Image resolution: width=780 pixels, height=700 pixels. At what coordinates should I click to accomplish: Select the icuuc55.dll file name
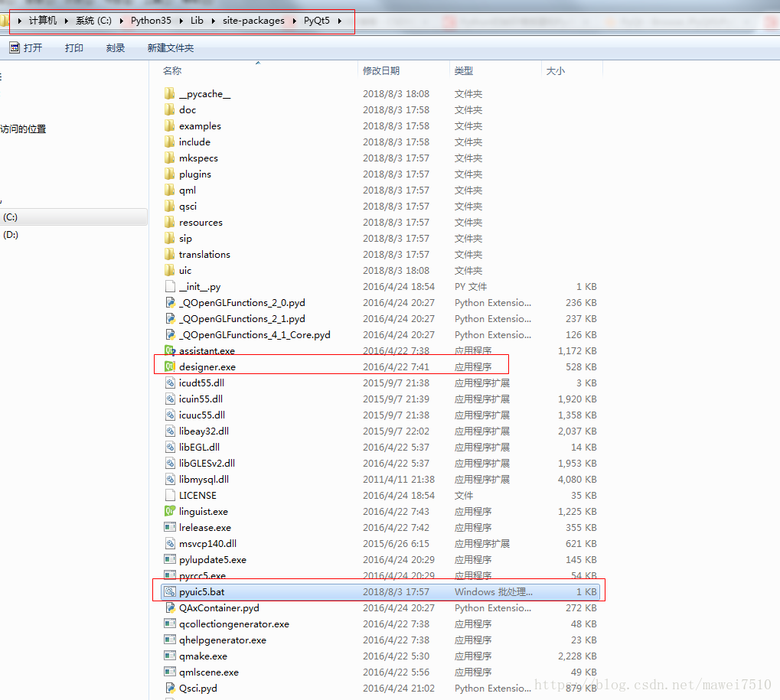click(x=202, y=415)
